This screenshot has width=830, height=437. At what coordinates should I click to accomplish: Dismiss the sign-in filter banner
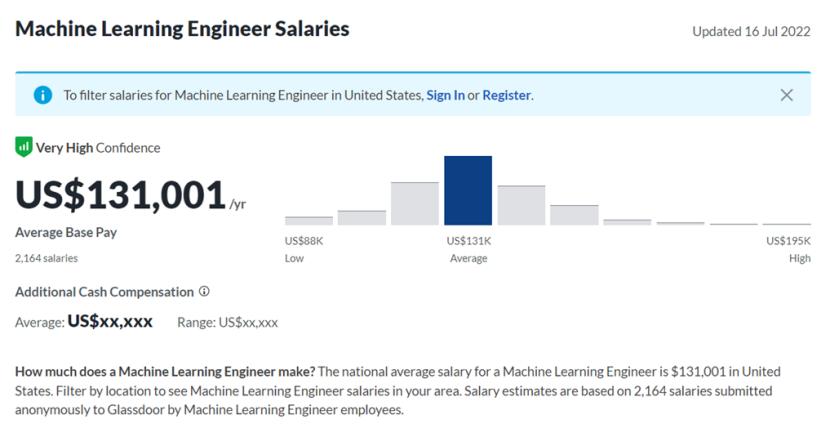[x=786, y=95]
